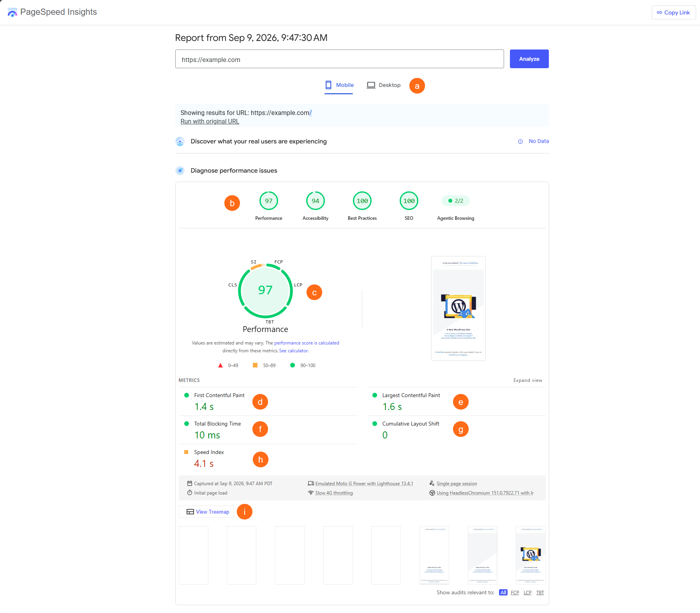Viewport: 700px width, 613px height.
Task: Click the PageSpeed Insights logo icon
Action: pos(12,12)
